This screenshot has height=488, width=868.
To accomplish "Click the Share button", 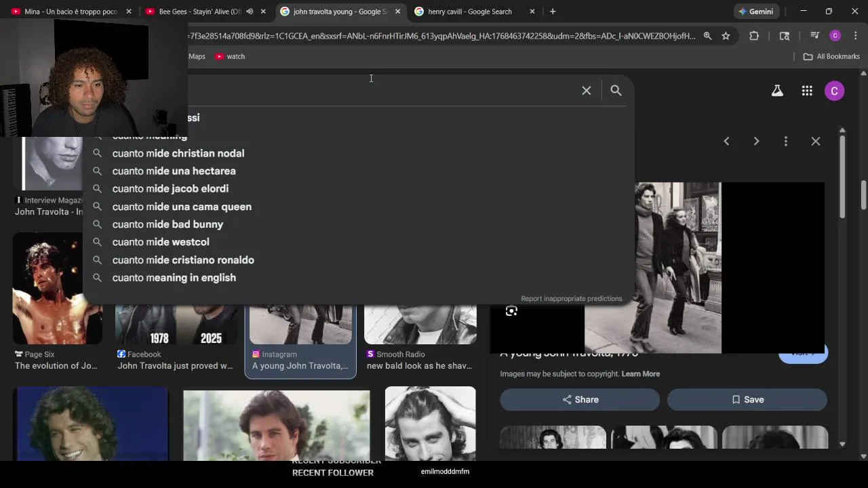I will pyautogui.click(x=580, y=400).
